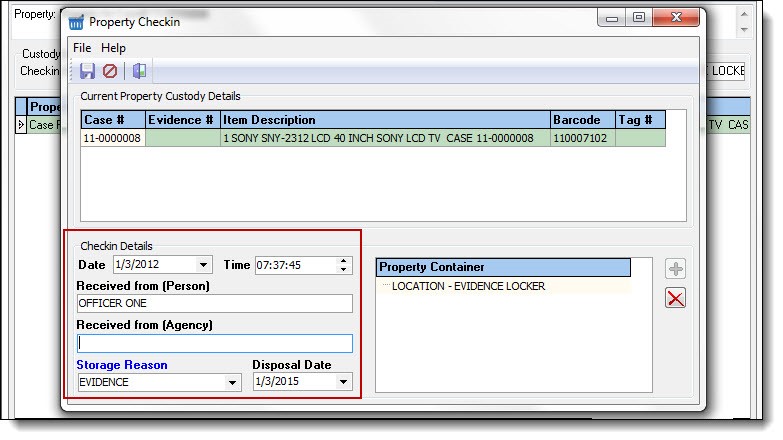
Task: Increase time with the up spinner arrow
Action: coord(345,261)
